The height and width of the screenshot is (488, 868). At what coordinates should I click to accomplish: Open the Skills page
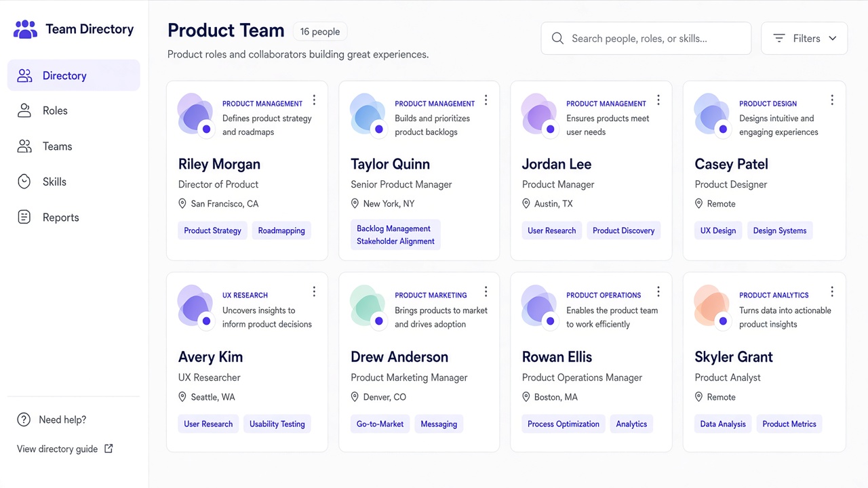(74, 182)
